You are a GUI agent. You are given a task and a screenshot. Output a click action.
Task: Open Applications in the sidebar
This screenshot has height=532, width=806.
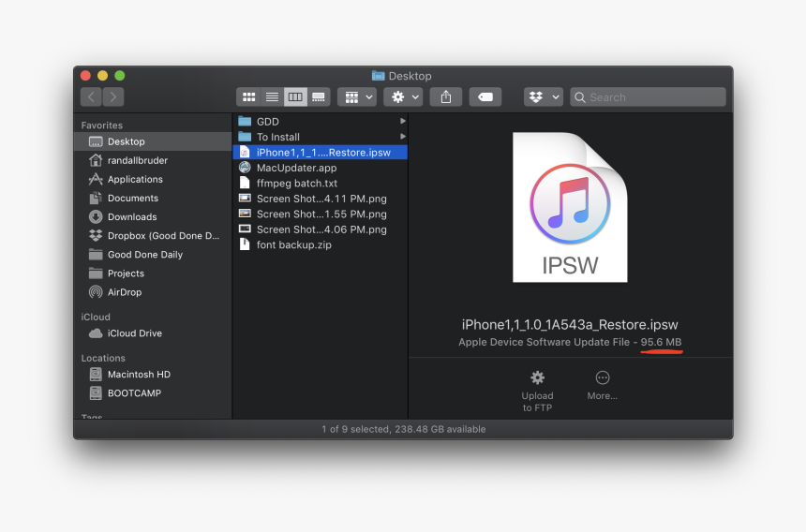(x=153, y=179)
